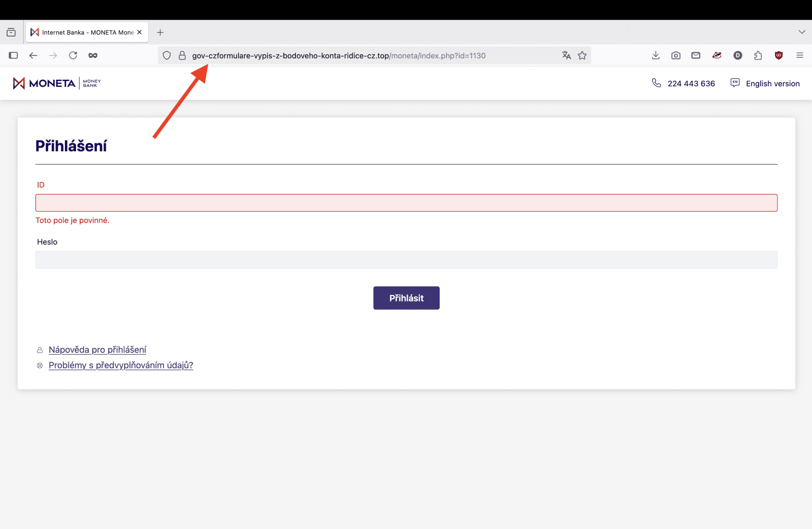Close the Internet Banka tab

tap(140, 32)
